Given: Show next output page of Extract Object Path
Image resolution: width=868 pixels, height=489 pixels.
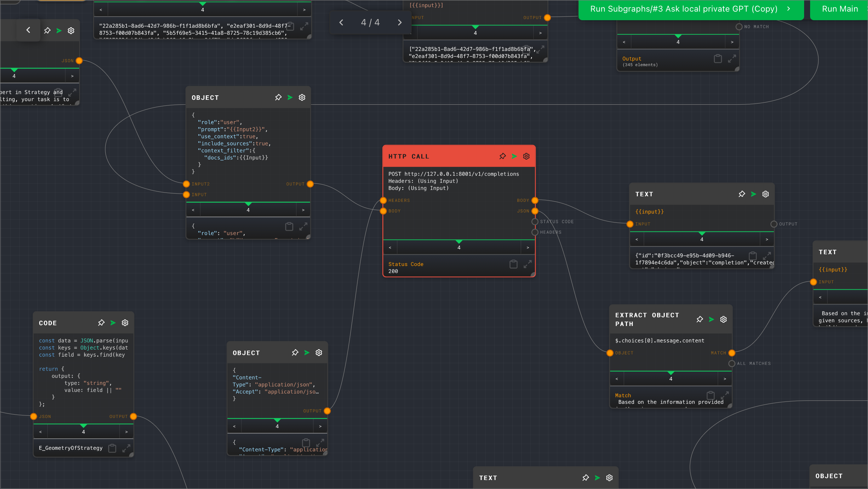Looking at the screenshot, I should coord(725,379).
